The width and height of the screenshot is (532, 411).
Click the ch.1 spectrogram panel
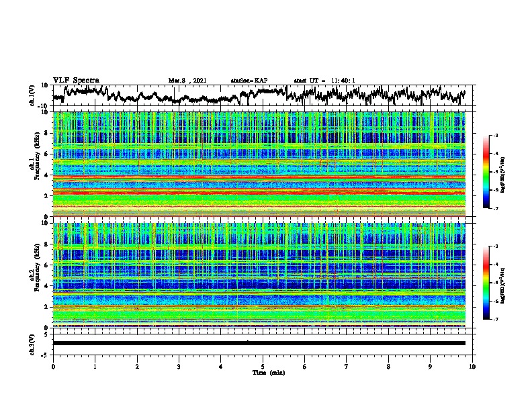point(259,164)
